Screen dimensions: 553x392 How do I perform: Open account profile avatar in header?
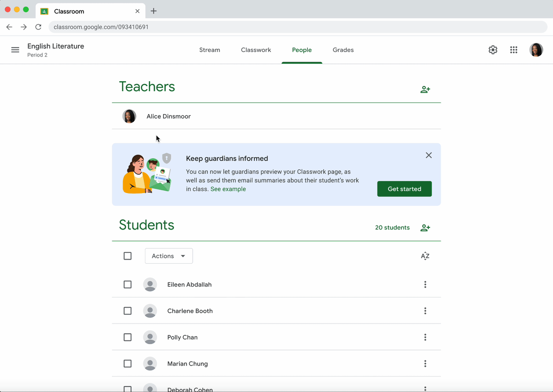pyautogui.click(x=536, y=50)
